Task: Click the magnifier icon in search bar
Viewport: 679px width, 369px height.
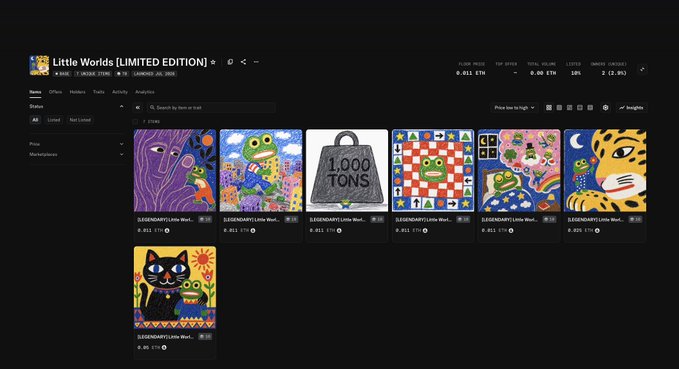Action: point(152,107)
